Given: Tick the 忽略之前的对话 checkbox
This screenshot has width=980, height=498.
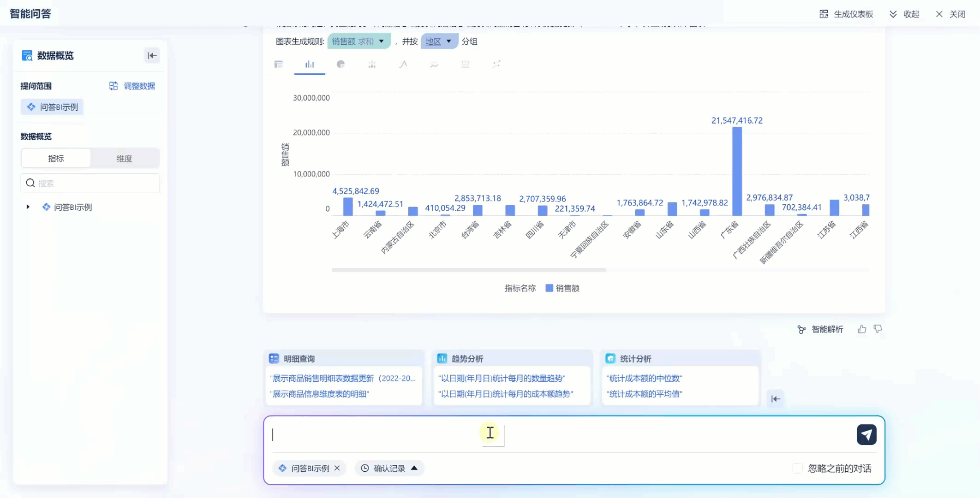Looking at the screenshot, I should pos(797,468).
